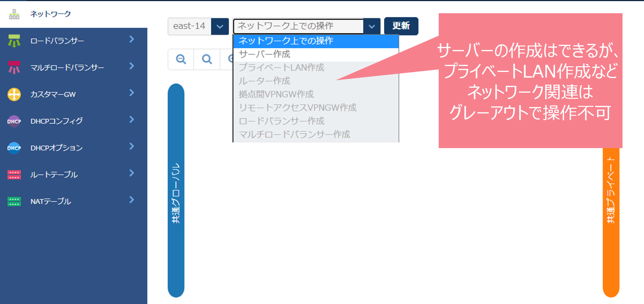Screen dimensions: 644x304
Task: Expand the ロードバランサー chevron
Action: (132, 39)
